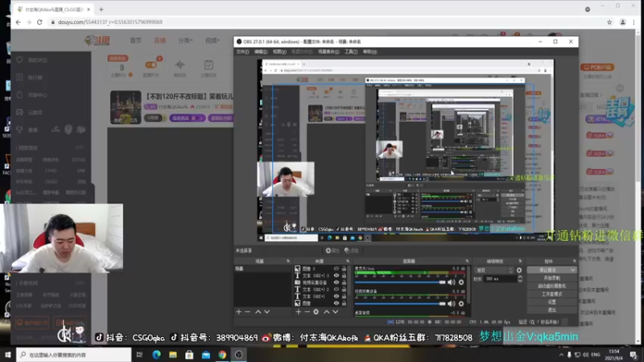644x362 pixels.
Task: Expand the 视频 dropdown in Douyu navigation
Action: (x=213, y=41)
